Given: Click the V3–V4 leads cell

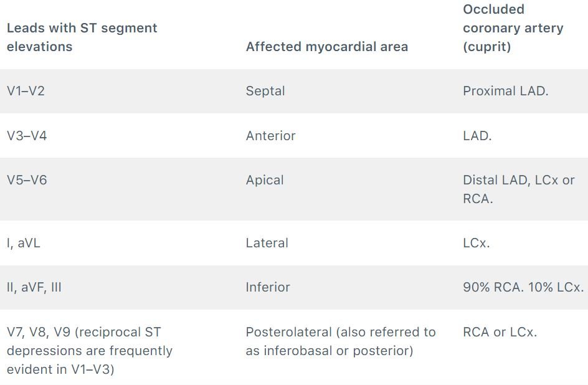Looking at the screenshot, I should pyautogui.click(x=27, y=135).
